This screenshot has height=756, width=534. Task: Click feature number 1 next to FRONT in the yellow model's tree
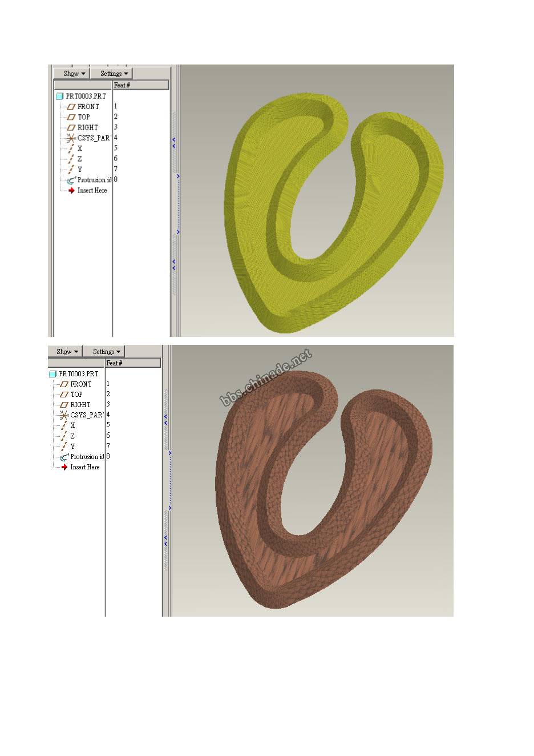116,106
